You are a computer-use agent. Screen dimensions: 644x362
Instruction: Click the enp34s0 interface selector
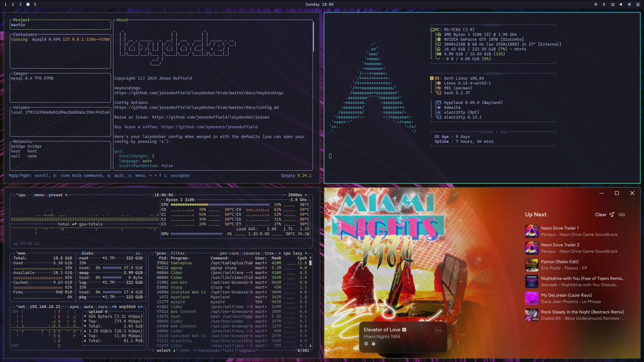128,307
